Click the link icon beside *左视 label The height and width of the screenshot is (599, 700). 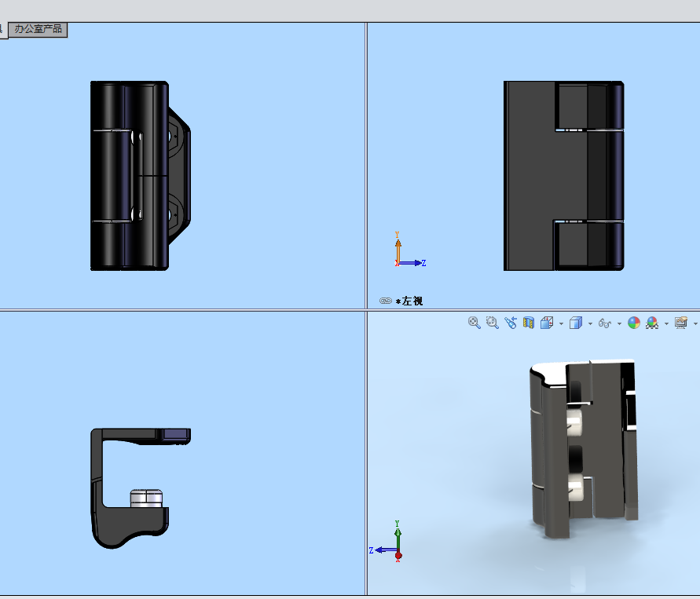click(385, 300)
